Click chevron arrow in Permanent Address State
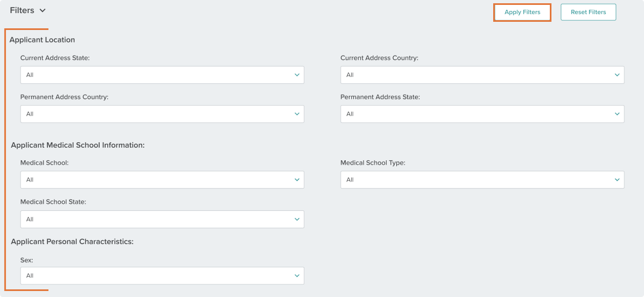The width and height of the screenshot is (644, 297). 617,114
